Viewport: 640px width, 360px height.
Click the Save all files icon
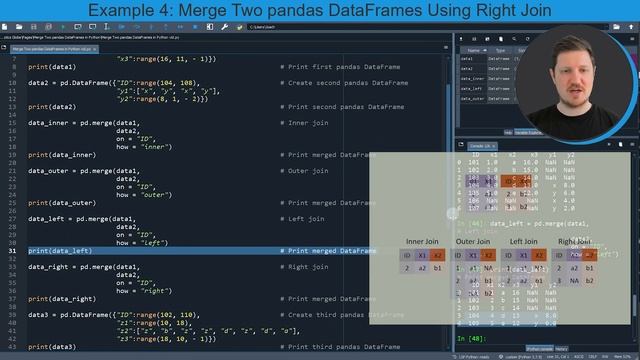click(x=48, y=27)
